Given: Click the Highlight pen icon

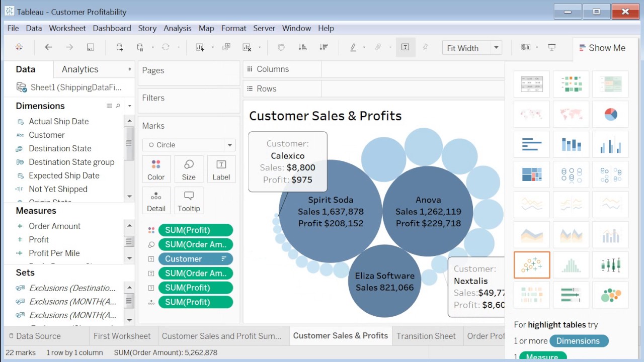Looking at the screenshot, I should 353,47.
